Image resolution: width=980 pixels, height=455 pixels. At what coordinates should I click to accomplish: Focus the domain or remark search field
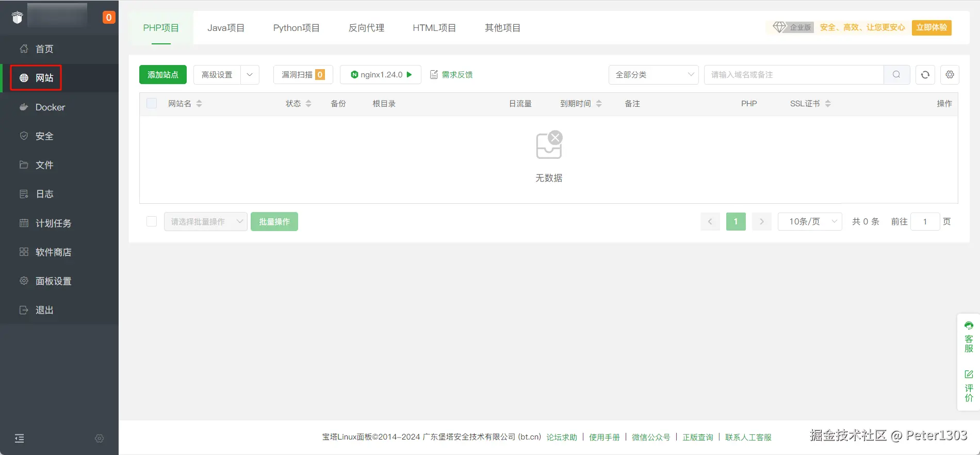coord(794,75)
